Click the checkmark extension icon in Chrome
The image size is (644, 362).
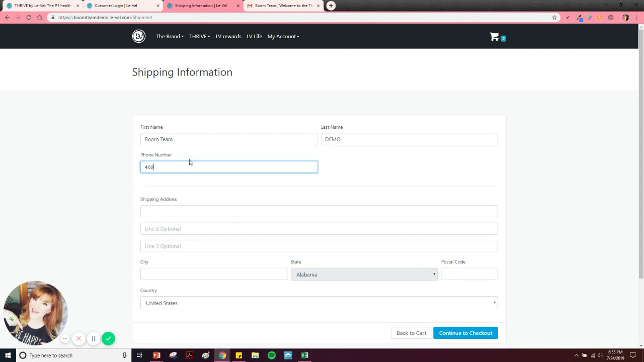[568, 18]
